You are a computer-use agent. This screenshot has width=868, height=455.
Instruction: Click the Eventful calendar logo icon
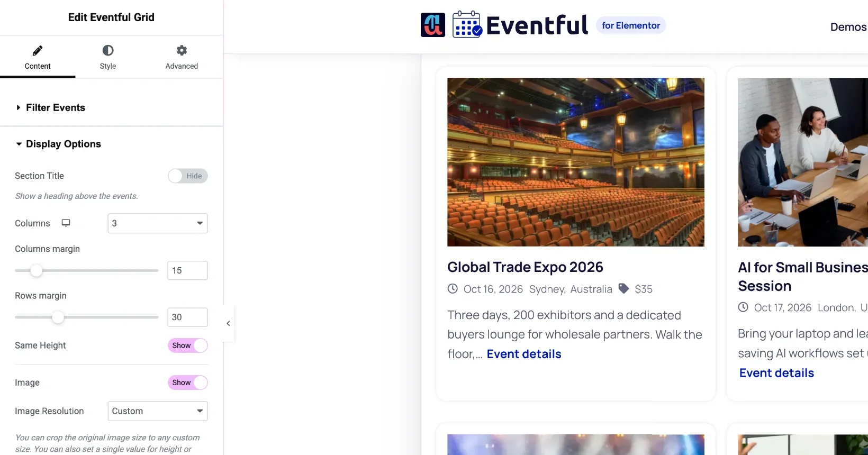click(x=467, y=24)
